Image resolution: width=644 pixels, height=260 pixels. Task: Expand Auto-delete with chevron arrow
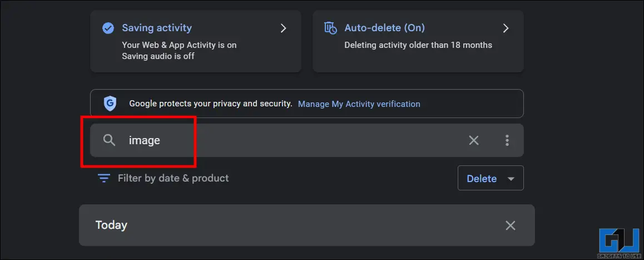coord(506,28)
